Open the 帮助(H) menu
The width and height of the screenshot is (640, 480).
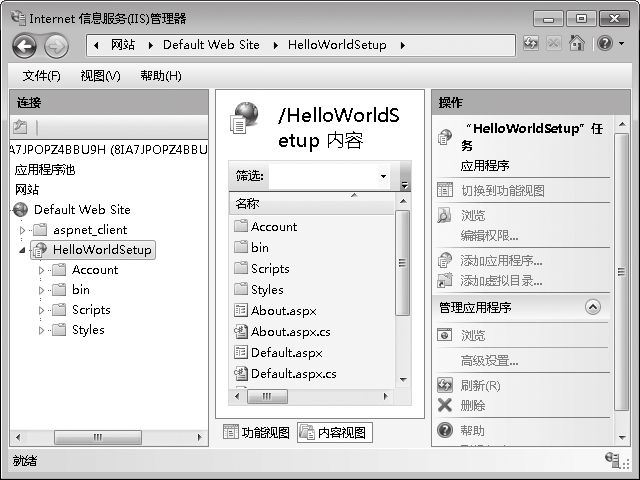click(x=161, y=76)
